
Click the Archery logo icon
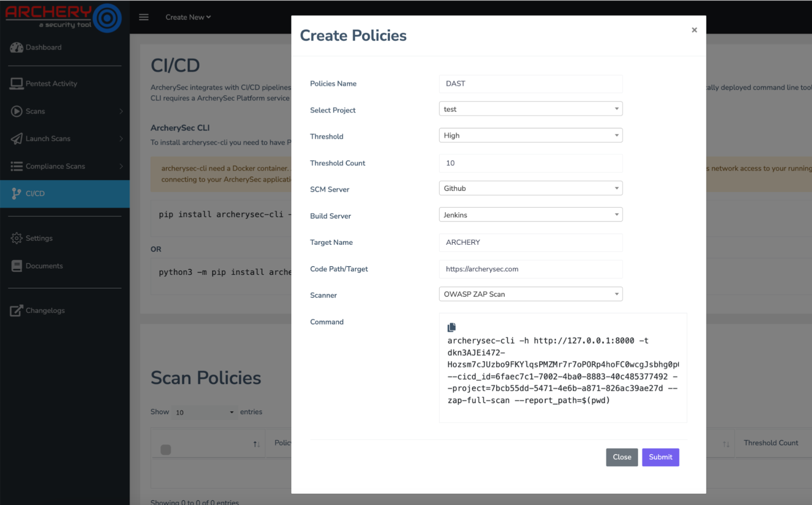(x=107, y=18)
